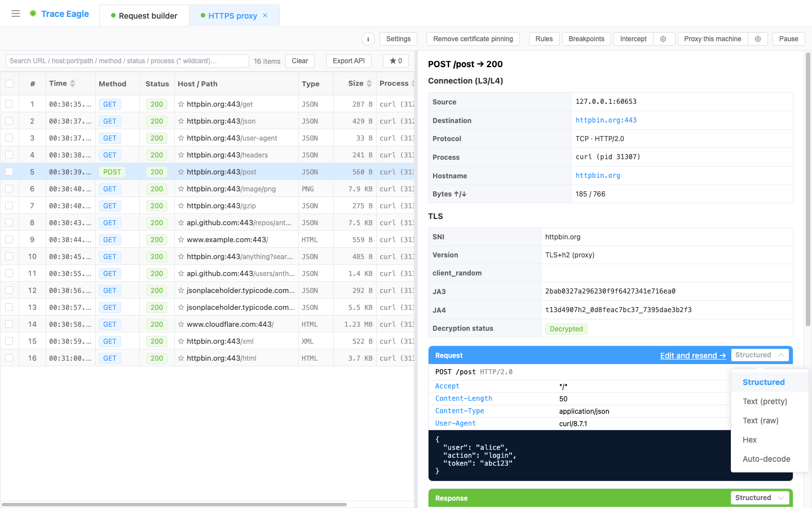The height and width of the screenshot is (508, 812).
Task: Toggle the Intercept button
Action: click(633, 39)
